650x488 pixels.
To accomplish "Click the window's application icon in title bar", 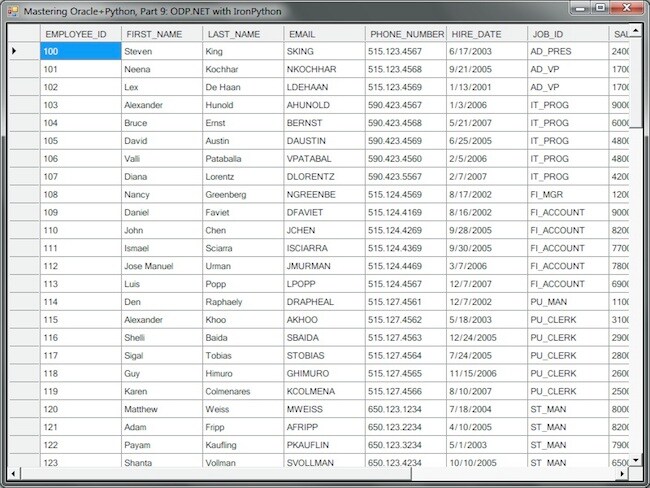I will tap(13, 11).
